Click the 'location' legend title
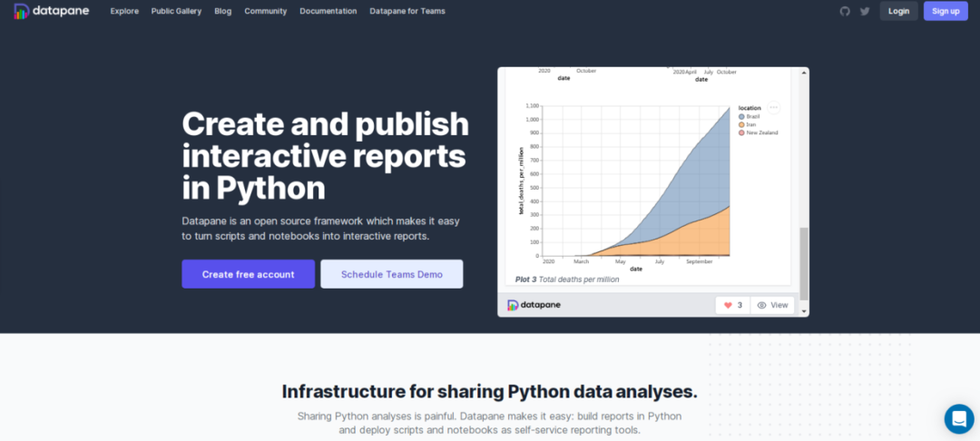980x441 pixels. click(x=750, y=108)
